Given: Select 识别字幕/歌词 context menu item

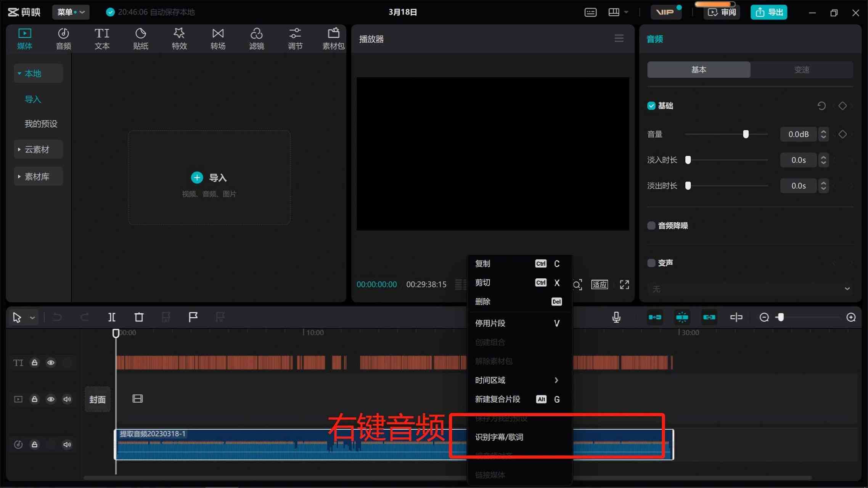Looking at the screenshot, I should pos(500,437).
